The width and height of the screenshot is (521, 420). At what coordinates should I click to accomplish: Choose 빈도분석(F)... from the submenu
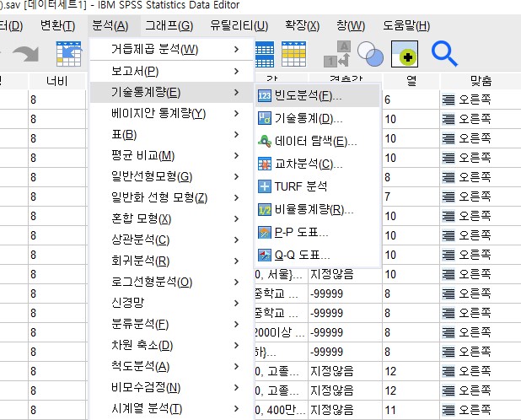[x=317, y=96]
